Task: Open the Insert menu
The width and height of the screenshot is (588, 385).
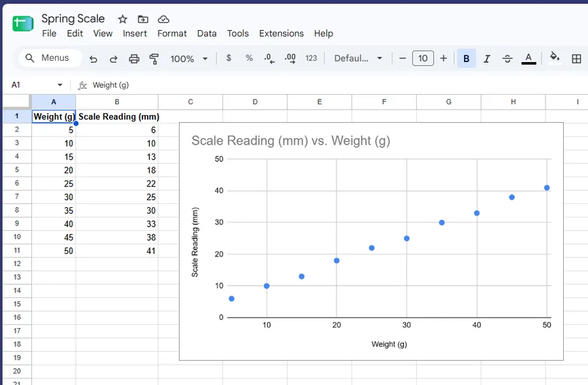Action: 135,33
